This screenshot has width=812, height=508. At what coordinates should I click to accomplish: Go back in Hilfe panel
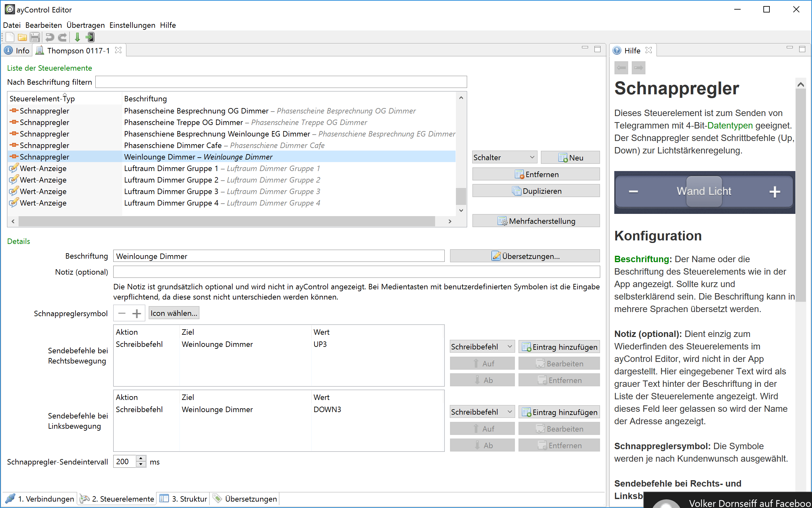(x=621, y=68)
